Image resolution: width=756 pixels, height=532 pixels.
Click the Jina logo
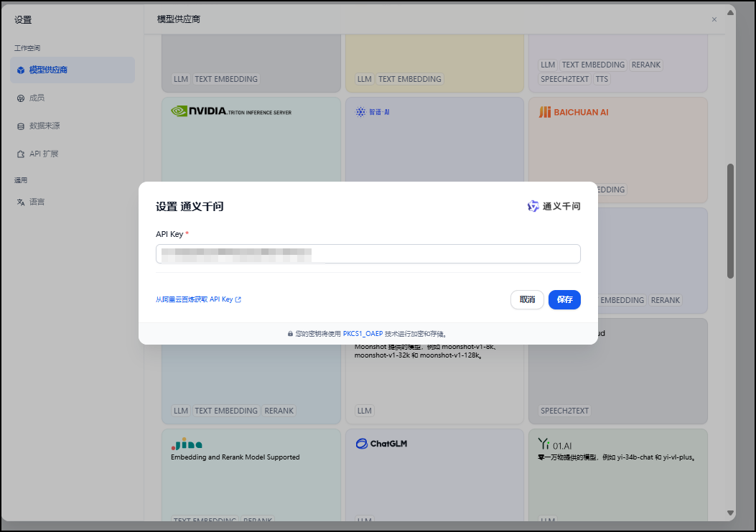tap(187, 444)
